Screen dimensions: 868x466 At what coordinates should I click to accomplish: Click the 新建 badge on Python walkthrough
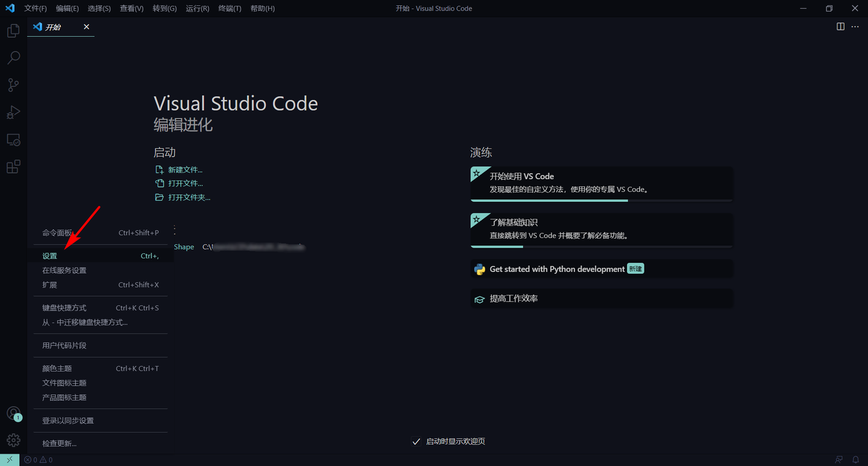(x=635, y=269)
